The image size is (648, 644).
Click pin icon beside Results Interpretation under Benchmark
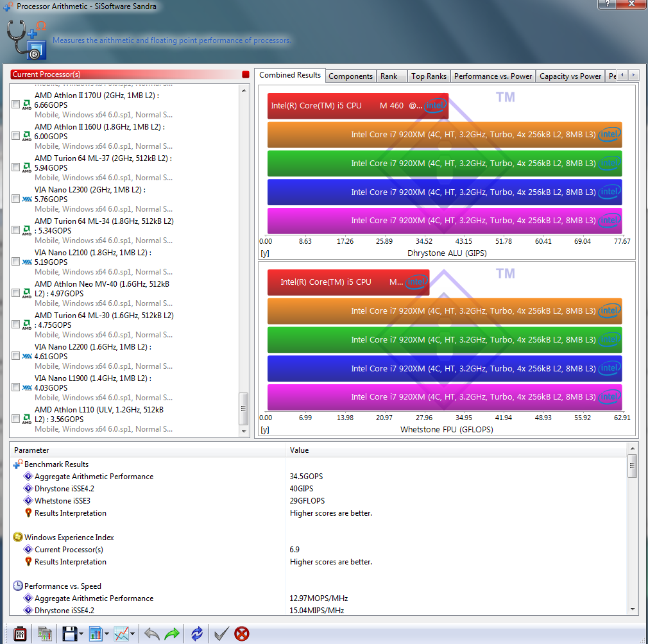click(x=28, y=513)
